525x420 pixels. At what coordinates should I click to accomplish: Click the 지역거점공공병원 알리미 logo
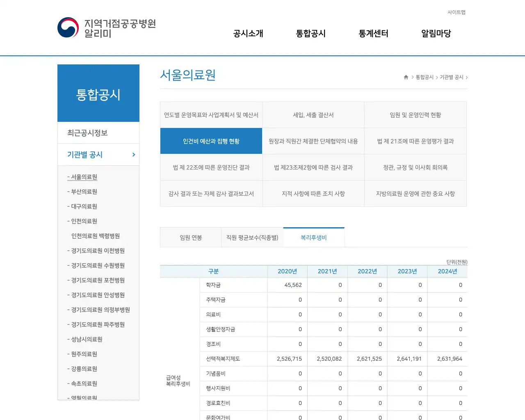(106, 27)
